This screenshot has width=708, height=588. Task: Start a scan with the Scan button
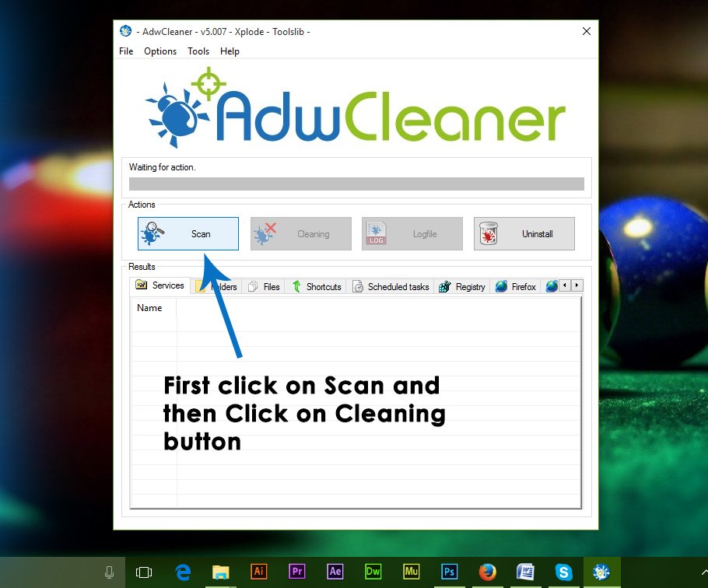pyautogui.click(x=188, y=234)
